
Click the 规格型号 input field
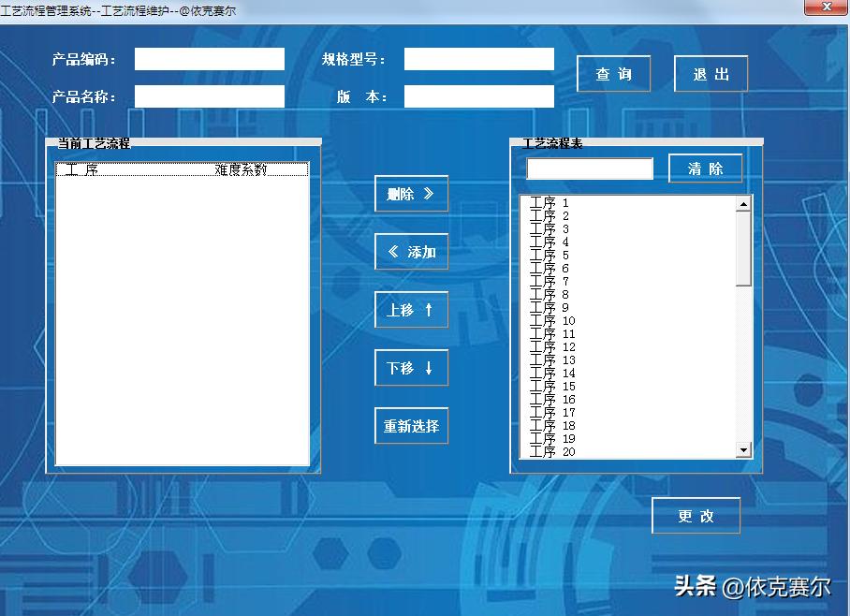477,58
